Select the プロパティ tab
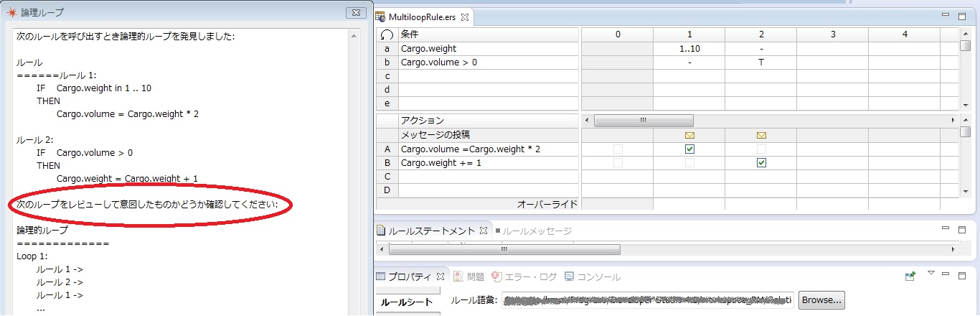The width and height of the screenshot is (980, 316). pos(411,276)
